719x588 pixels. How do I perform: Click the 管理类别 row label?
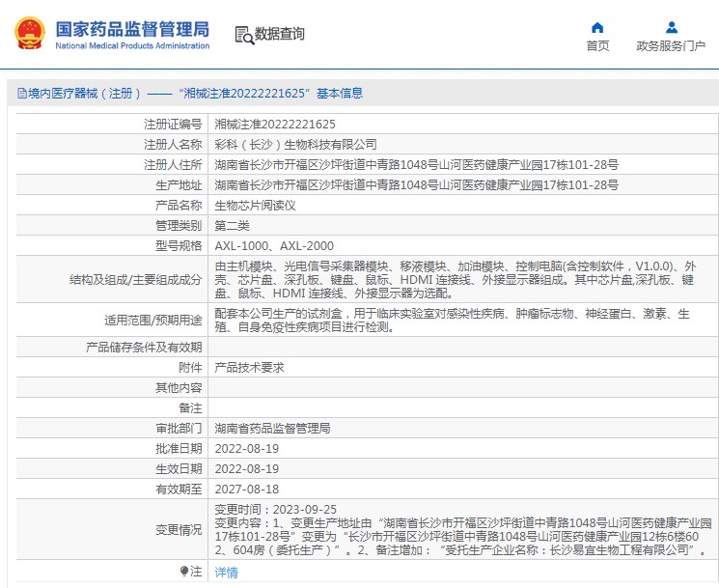tap(179, 225)
